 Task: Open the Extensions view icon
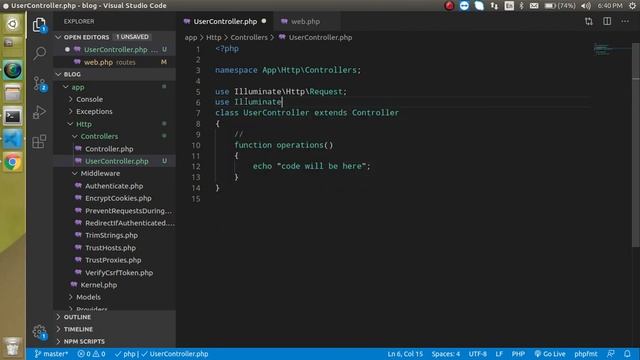click(39, 141)
